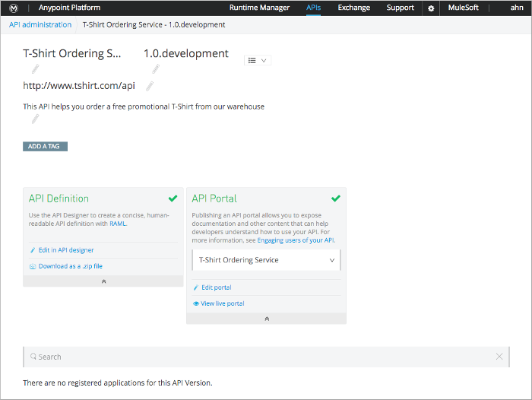Click the Anypoint Platform title
This screenshot has width=532, height=400.
coord(70,8)
